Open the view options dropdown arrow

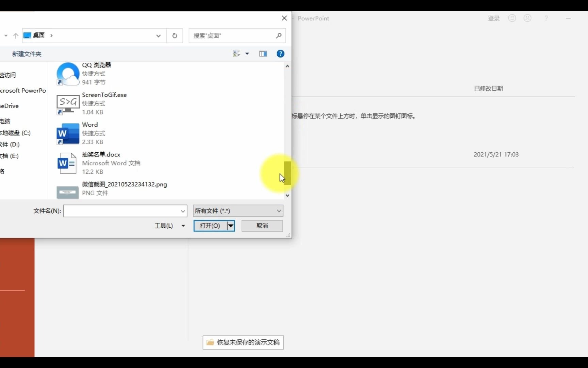click(x=247, y=53)
